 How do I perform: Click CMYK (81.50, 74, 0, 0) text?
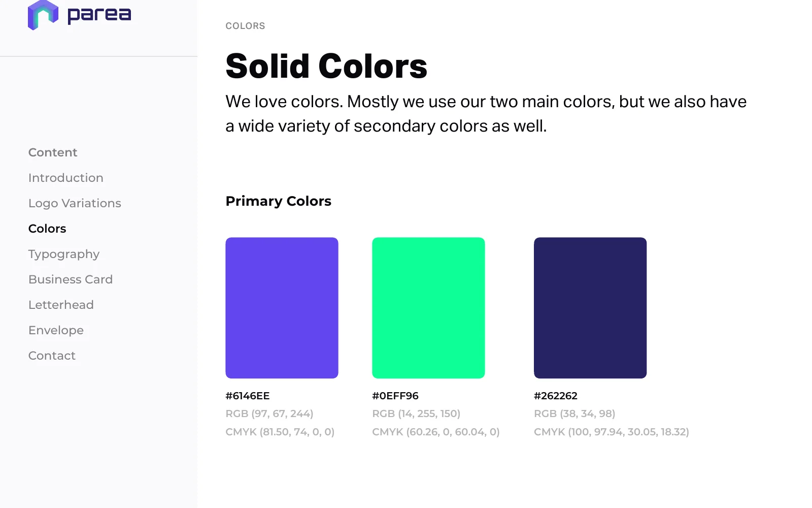[x=280, y=432]
